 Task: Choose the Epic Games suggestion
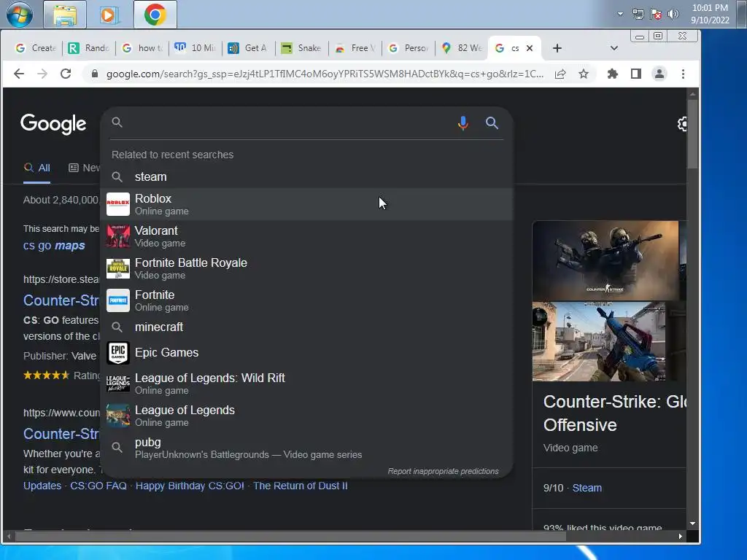pos(306,352)
